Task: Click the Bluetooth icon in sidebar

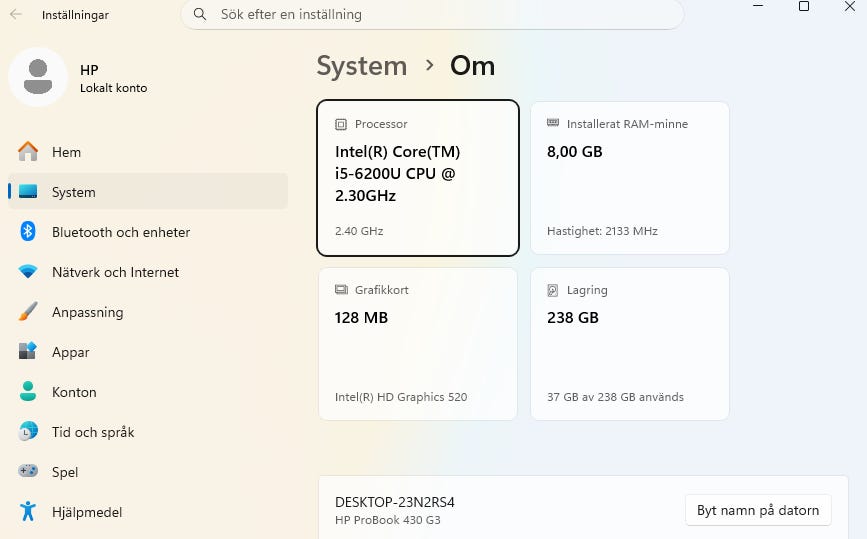Action: click(28, 231)
